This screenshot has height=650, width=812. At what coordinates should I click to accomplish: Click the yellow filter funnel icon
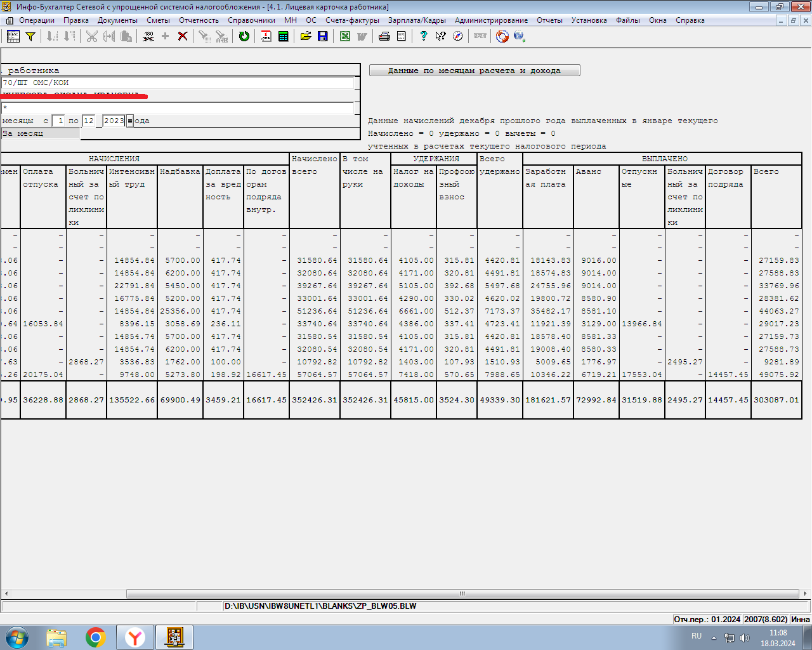30,36
